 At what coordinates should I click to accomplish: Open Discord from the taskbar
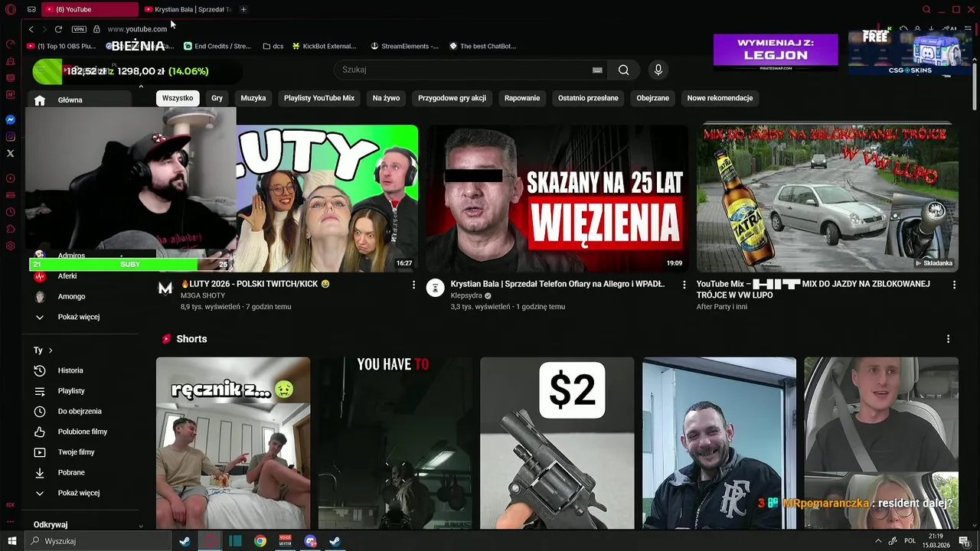tap(310, 541)
